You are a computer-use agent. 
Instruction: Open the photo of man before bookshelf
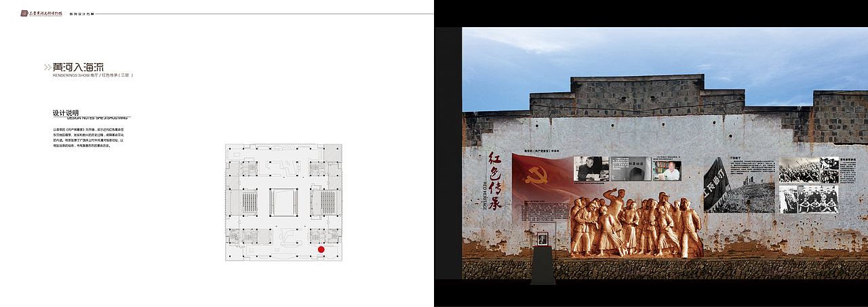click(x=667, y=169)
